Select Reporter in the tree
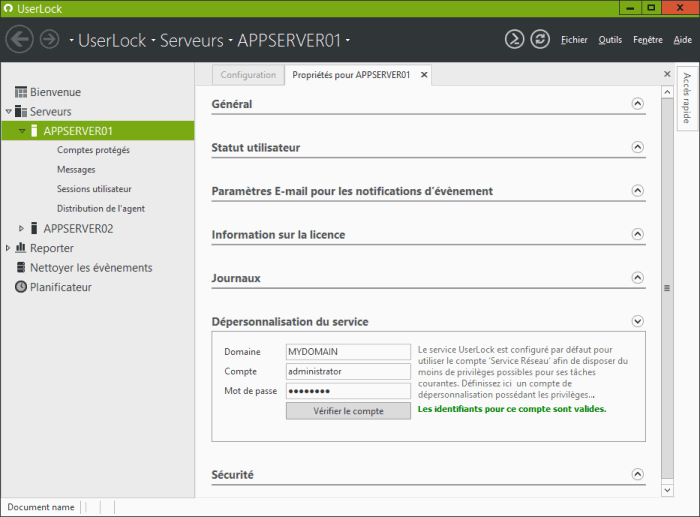 coord(52,248)
